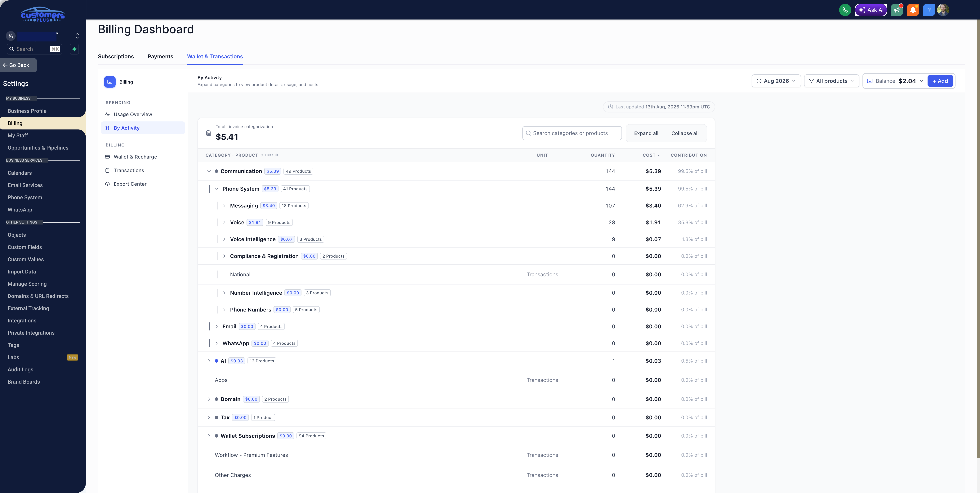Image resolution: width=980 pixels, height=493 pixels.
Task: Open Labs in sidebar
Action: point(13,357)
